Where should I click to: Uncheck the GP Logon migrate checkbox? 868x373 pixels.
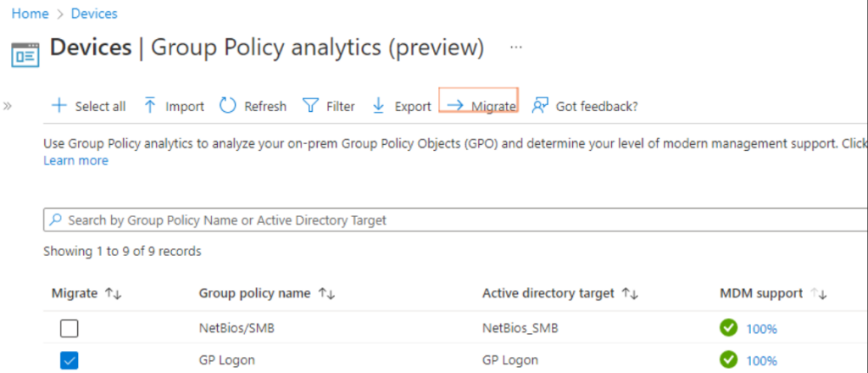(x=70, y=360)
